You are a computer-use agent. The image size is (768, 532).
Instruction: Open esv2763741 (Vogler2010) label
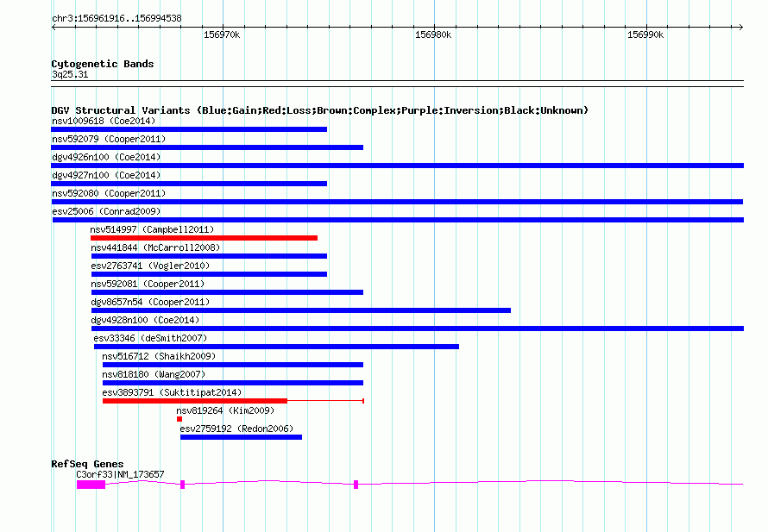(x=150, y=266)
